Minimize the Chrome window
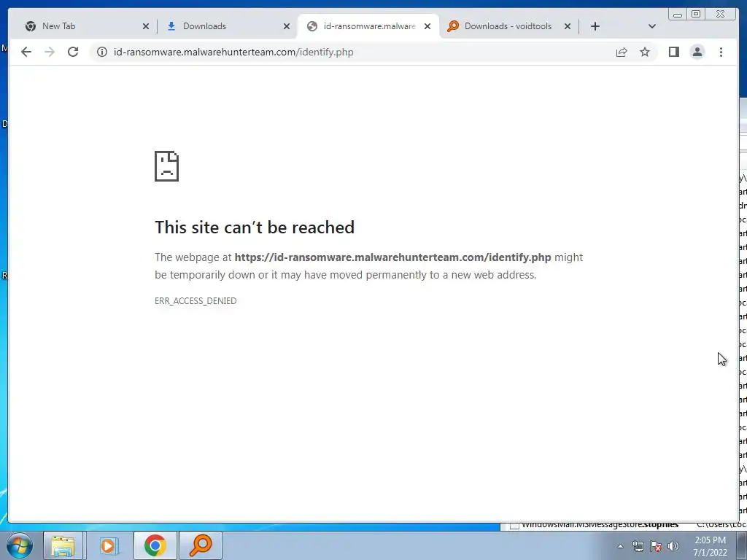 click(x=678, y=15)
